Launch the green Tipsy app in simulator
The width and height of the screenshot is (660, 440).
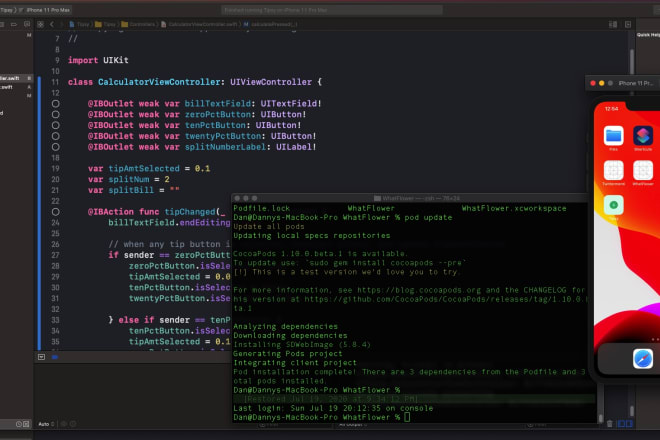tap(614, 205)
